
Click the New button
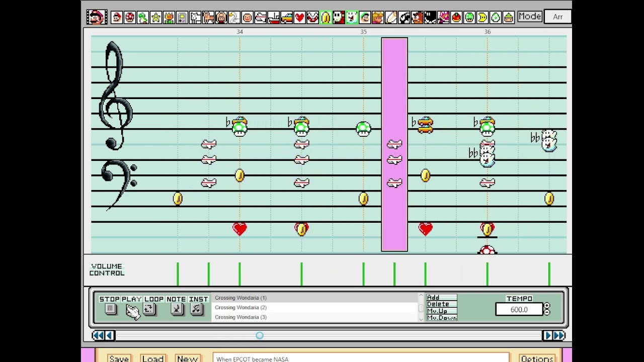pos(187,358)
